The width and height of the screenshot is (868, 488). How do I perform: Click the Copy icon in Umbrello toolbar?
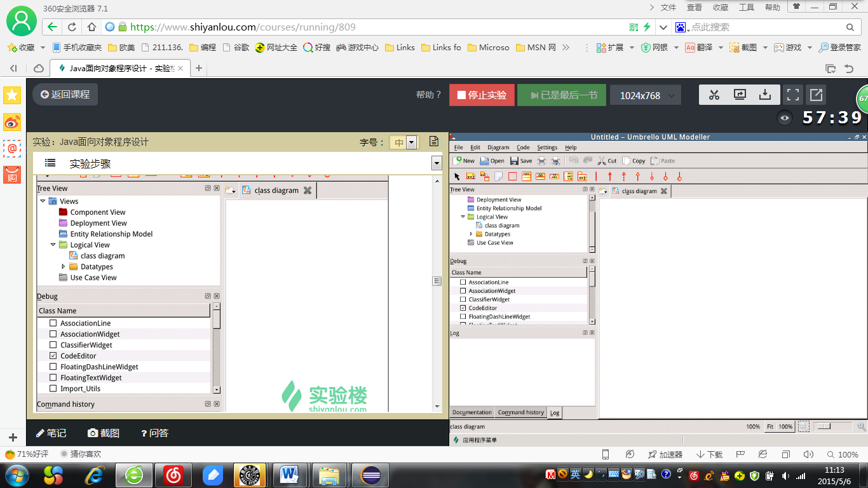(627, 161)
